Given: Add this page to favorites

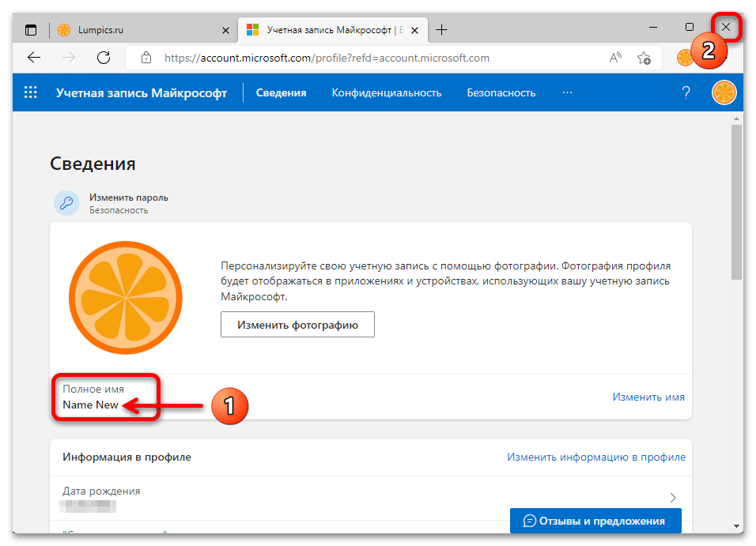Looking at the screenshot, I should [644, 58].
